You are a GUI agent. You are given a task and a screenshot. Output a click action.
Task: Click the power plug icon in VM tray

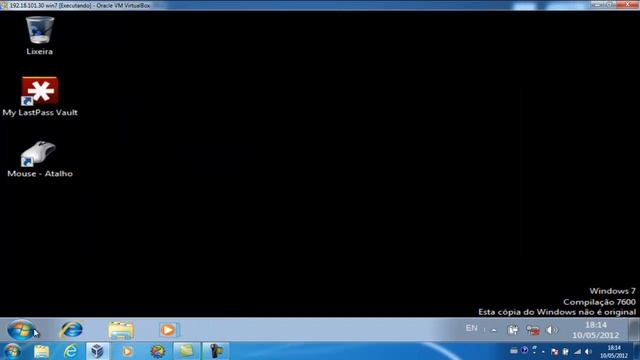(513, 330)
